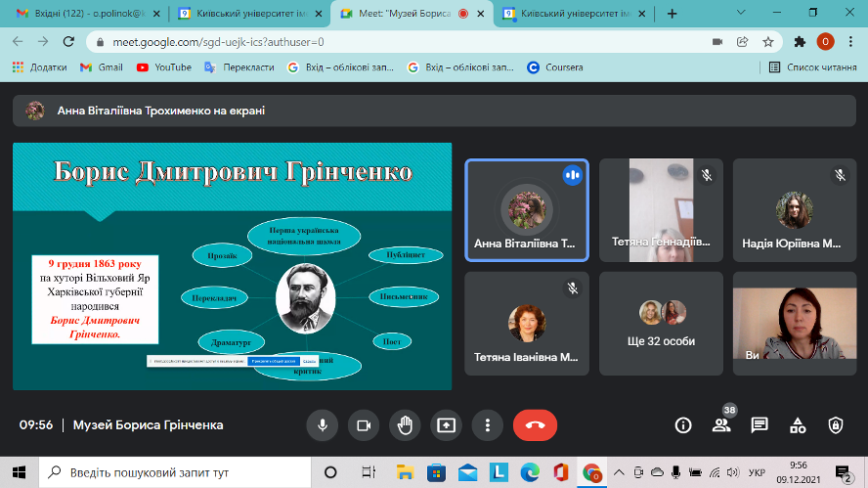Open the Coursera bookmark
The width and height of the screenshot is (868, 488).
[555, 67]
